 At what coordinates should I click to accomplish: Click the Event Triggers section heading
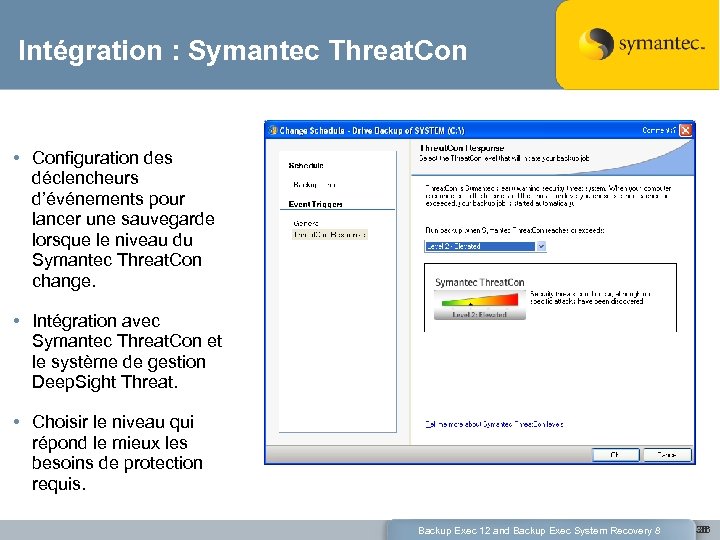coord(315,204)
